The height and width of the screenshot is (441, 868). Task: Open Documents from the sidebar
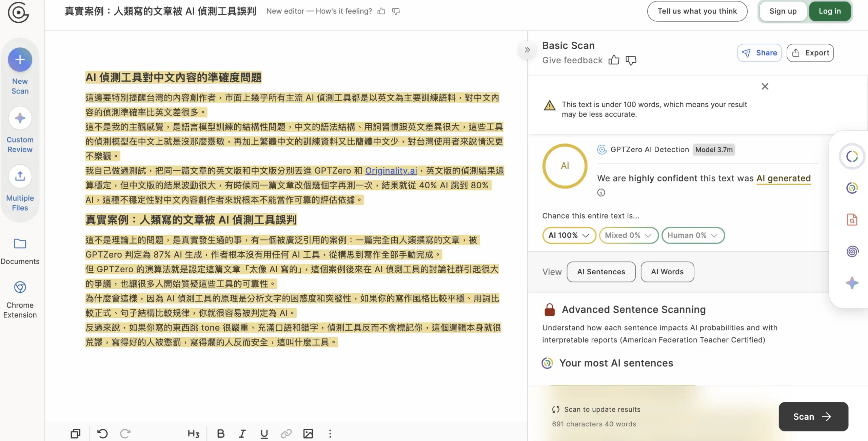pyautogui.click(x=20, y=251)
